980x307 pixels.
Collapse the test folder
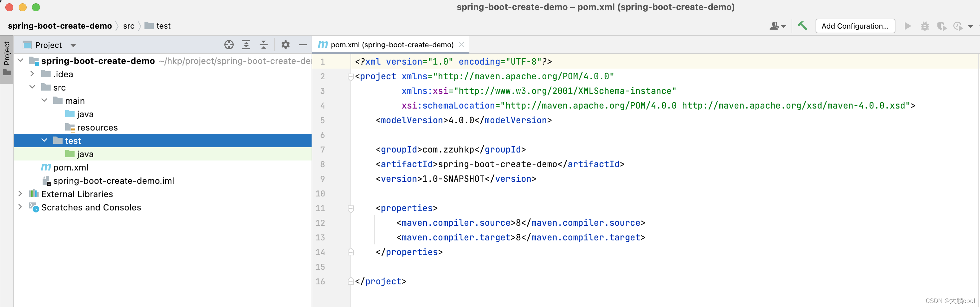click(44, 141)
